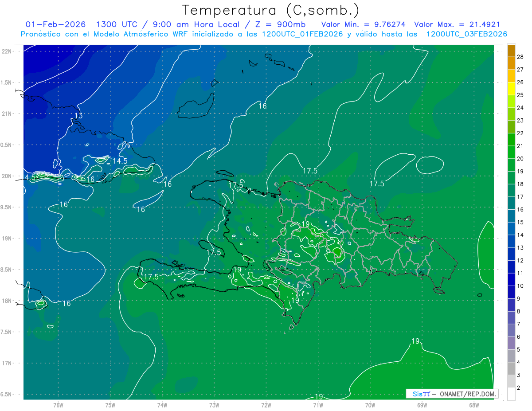Click the "75W" longitude axis label
The height and width of the screenshot is (411, 532).
(110, 404)
